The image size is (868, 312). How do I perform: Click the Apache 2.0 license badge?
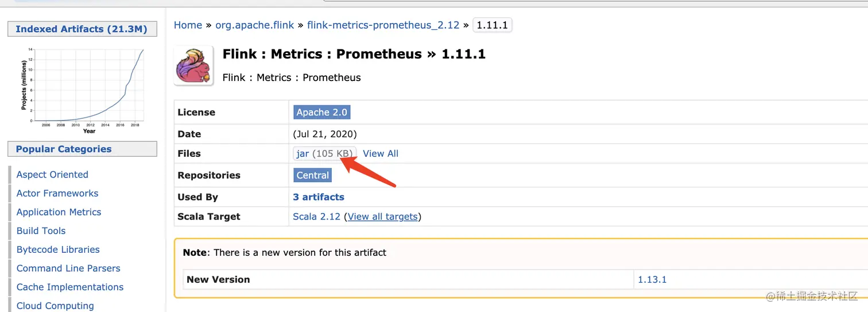point(321,112)
